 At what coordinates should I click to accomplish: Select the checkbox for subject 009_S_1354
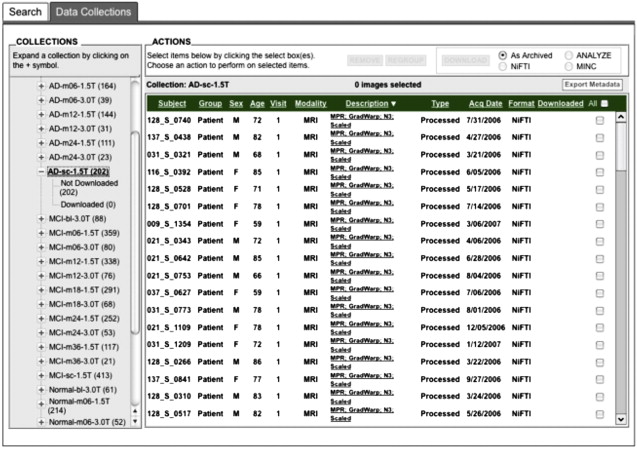click(599, 224)
